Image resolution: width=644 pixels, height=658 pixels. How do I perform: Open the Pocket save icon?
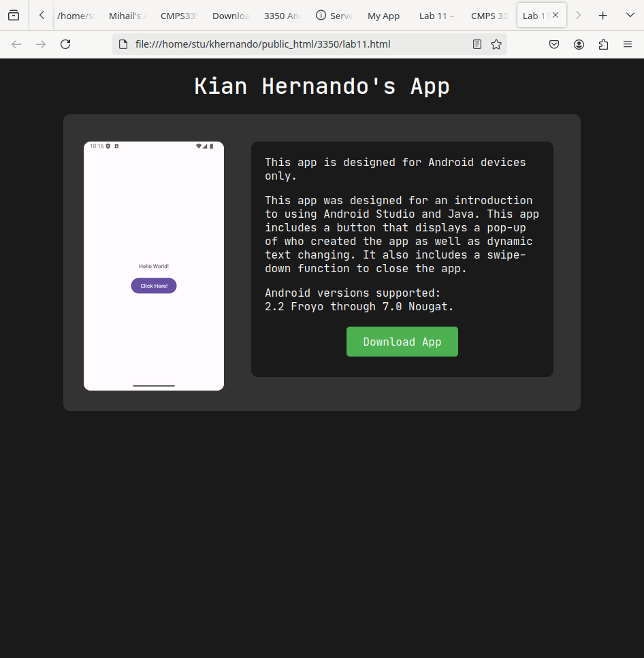[554, 44]
